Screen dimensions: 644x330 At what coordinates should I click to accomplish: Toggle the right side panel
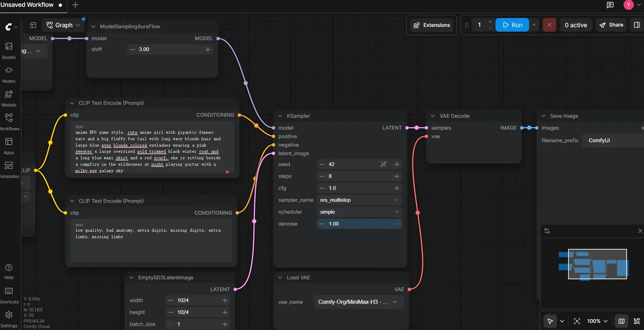637,25
